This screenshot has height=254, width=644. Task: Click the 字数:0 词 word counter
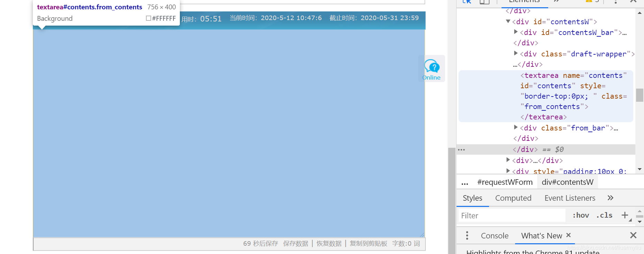coord(406,244)
